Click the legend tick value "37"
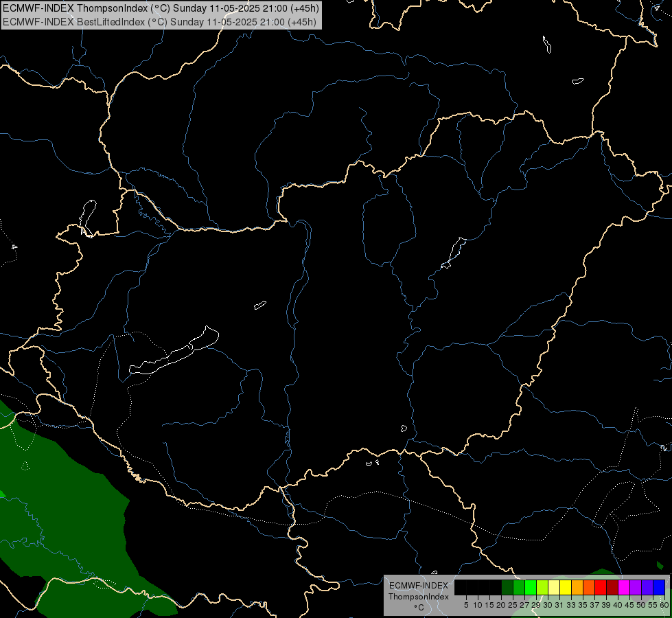The width and height of the screenshot is (672, 618). (594, 605)
